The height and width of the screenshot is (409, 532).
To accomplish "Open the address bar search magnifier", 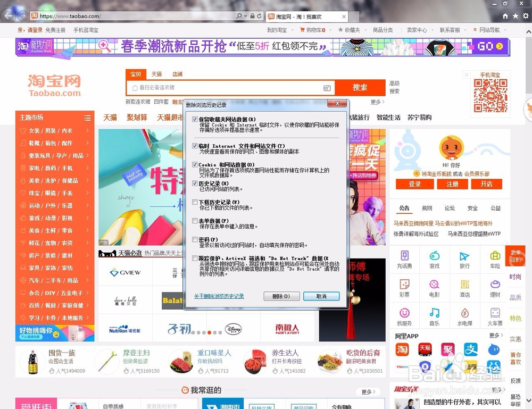I will [239, 16].
